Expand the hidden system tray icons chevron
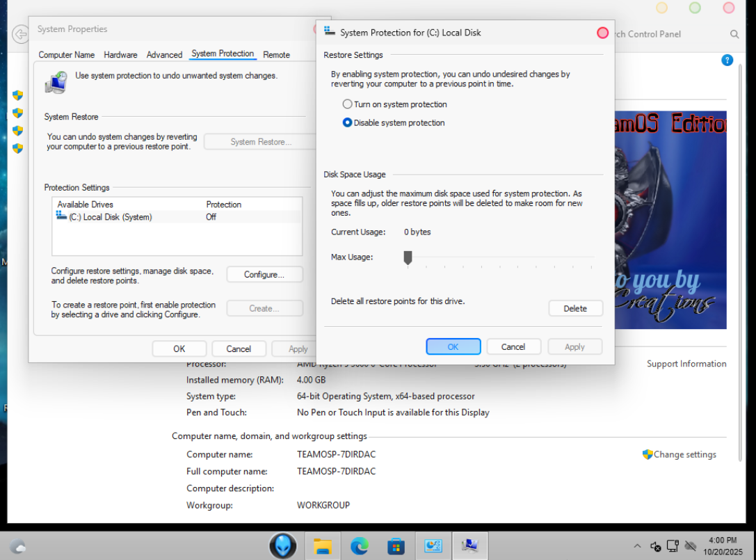 637,546
